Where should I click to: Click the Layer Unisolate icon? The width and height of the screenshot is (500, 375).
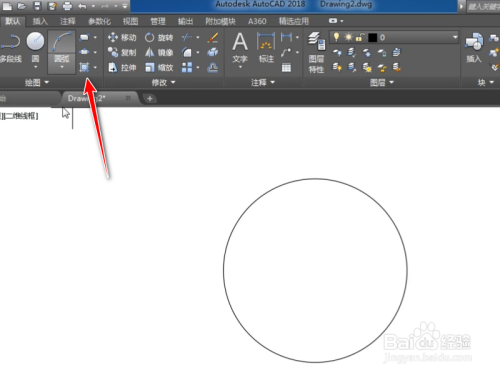click(352, 68)
